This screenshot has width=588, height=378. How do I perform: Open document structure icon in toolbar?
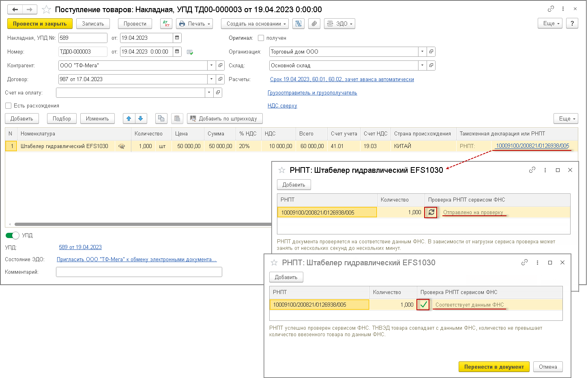pyautogui.click(x=298, y=24)
